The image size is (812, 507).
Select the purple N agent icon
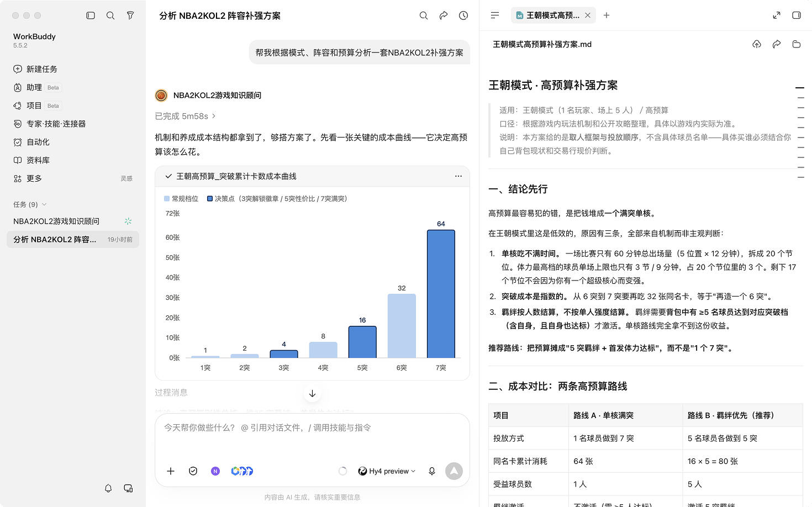(x=215, y=471)
